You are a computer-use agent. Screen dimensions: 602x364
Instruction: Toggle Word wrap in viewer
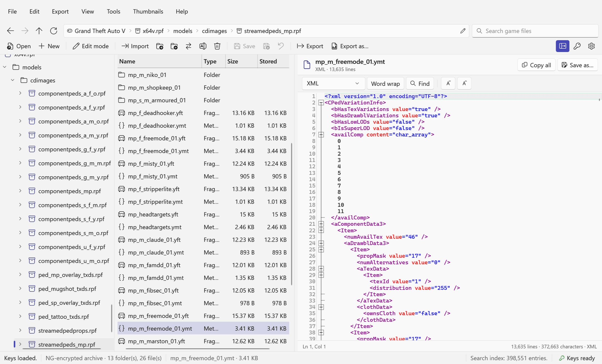pos(385,84)
